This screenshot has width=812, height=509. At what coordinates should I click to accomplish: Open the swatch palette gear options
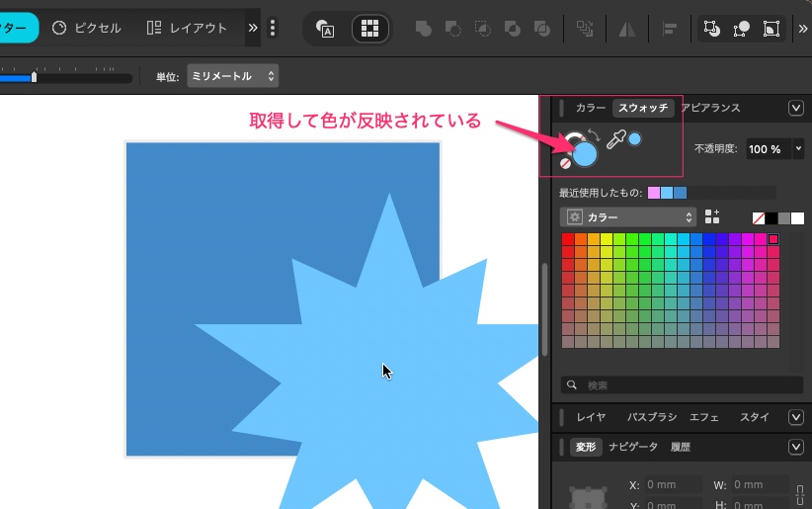coord(573,216)
